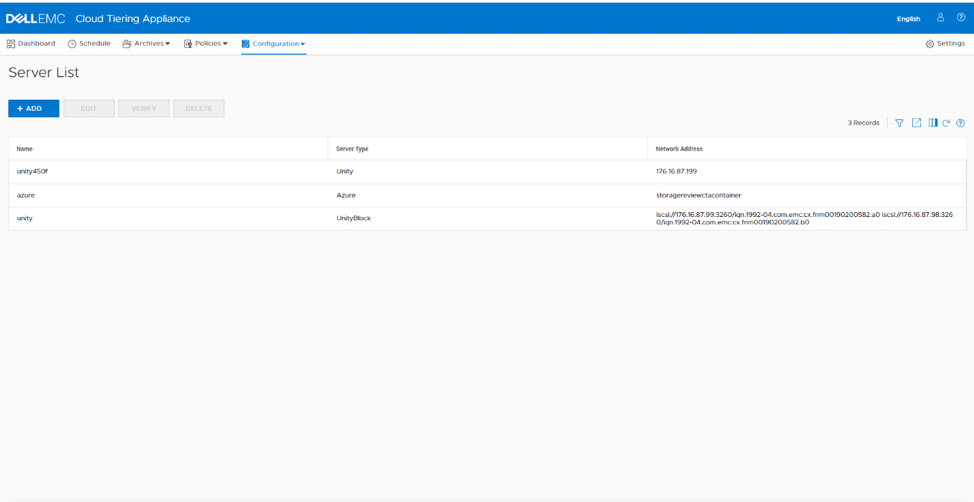Click the DELETE button
The width and height of the screenshot is (974, 502).
point(199,108)
